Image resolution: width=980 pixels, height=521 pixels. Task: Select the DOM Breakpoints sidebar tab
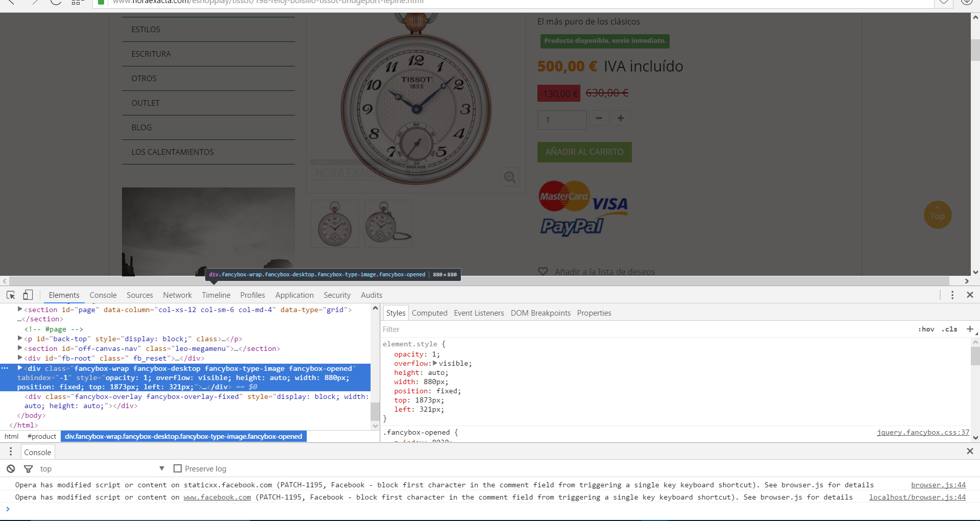pyautogui.click(x=541, y=313)
